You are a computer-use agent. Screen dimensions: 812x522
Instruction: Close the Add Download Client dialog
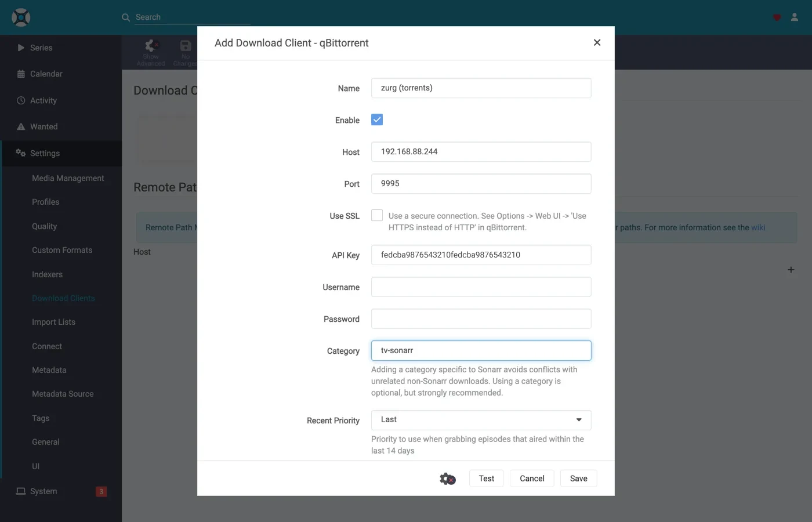pos(597,42)
